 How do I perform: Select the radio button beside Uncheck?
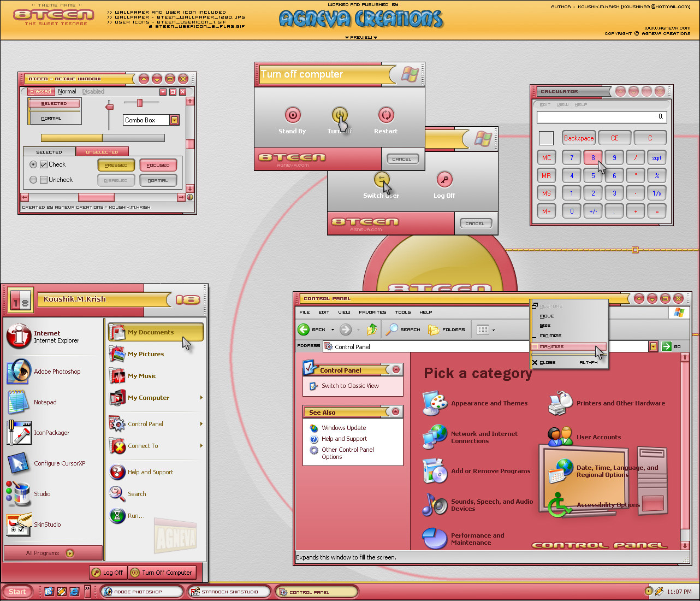tap(33, 180)
